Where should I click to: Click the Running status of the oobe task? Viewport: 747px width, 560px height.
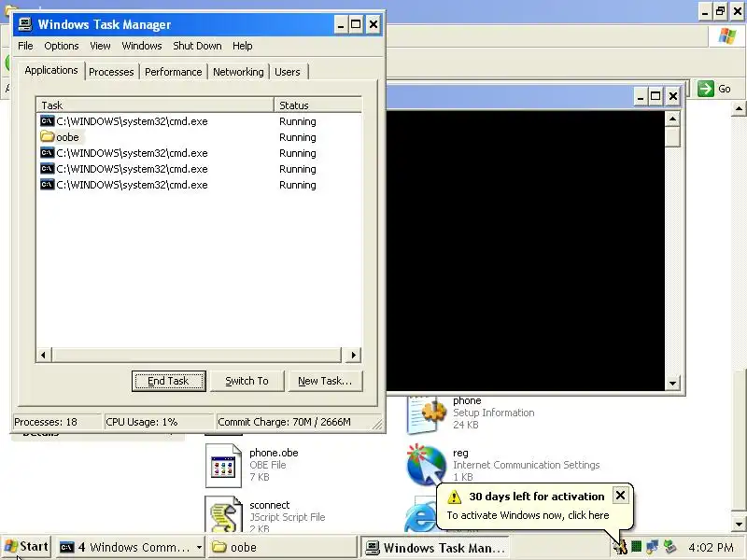click(x=297, y=137)
